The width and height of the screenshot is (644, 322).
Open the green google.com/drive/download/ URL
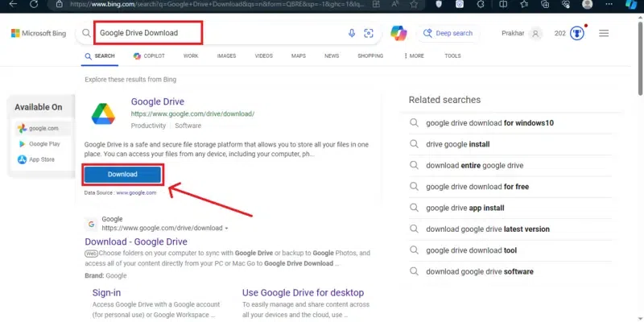[x=192, y=114]
